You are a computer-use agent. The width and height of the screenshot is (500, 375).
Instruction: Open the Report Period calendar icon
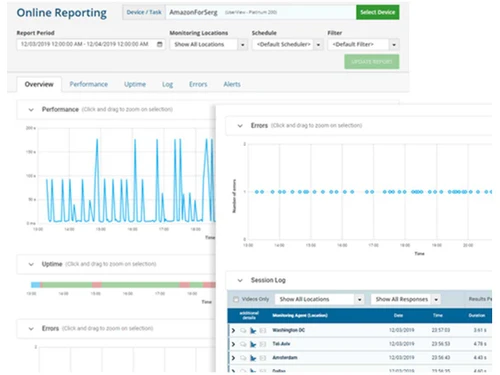pos(160,44)
